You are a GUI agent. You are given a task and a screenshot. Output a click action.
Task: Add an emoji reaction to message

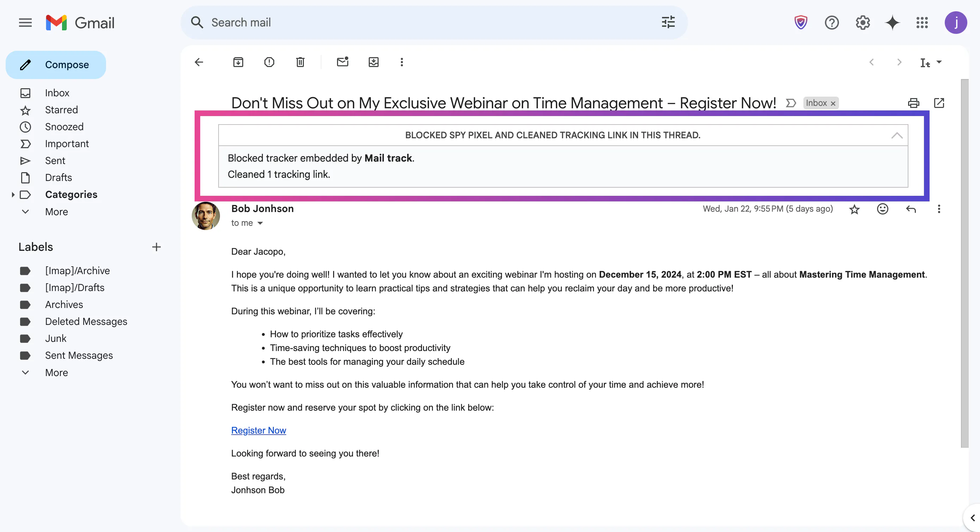tap(882, 209)
